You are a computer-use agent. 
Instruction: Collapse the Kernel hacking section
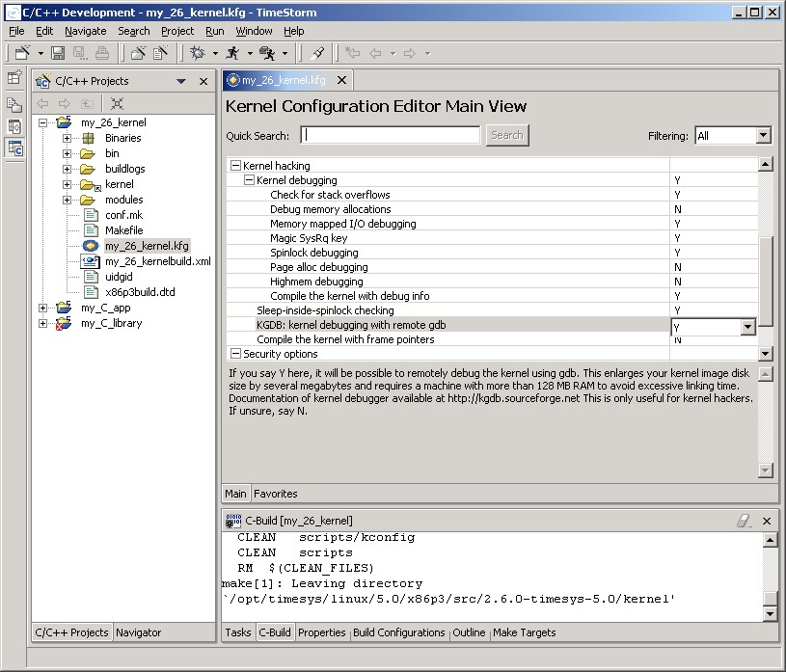[x=235, y=166]
